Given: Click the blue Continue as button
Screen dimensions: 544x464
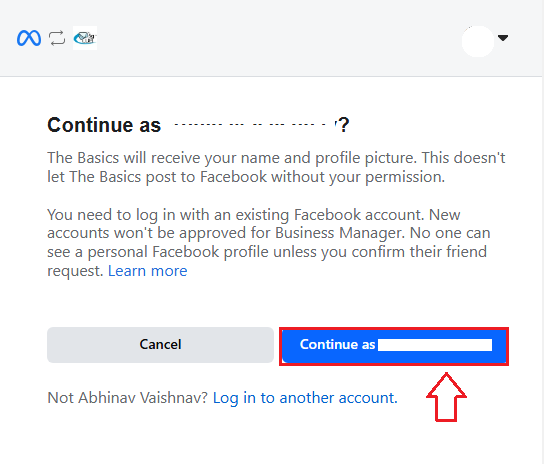Looking at the screenshot, I should click(x=394, y=346).
